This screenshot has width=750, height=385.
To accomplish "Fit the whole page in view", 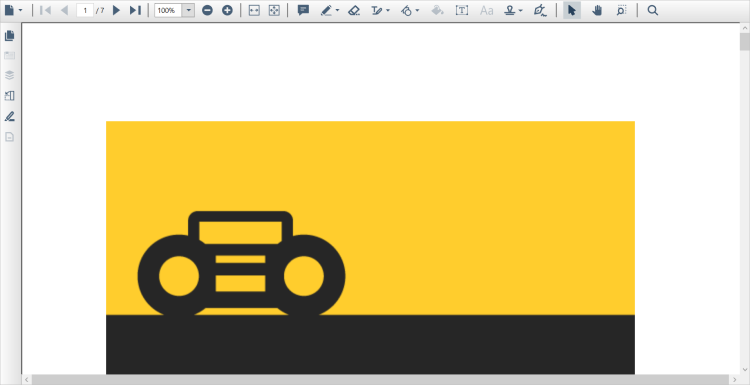I will (274, 10).
